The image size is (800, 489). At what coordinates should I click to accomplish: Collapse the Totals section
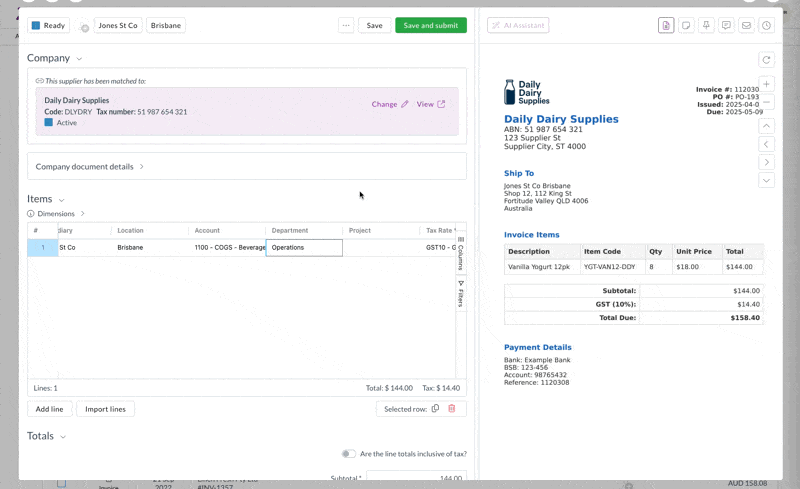[x=63, y=437]
